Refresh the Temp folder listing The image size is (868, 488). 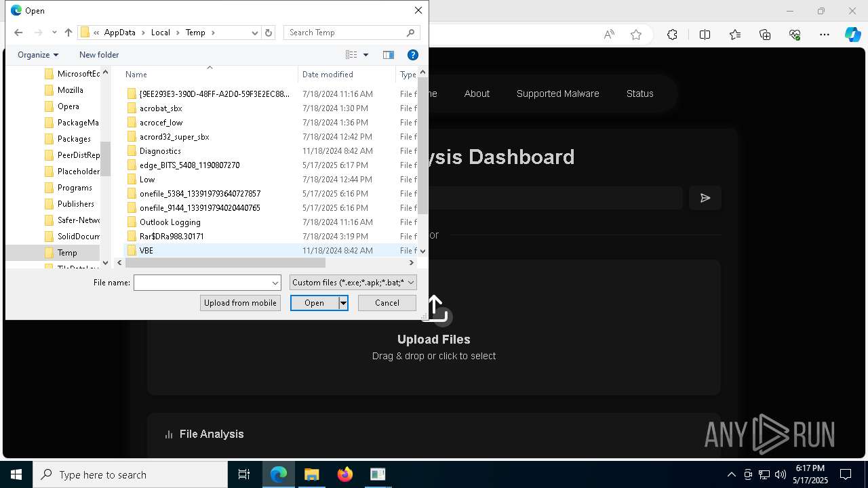(269, 33)
